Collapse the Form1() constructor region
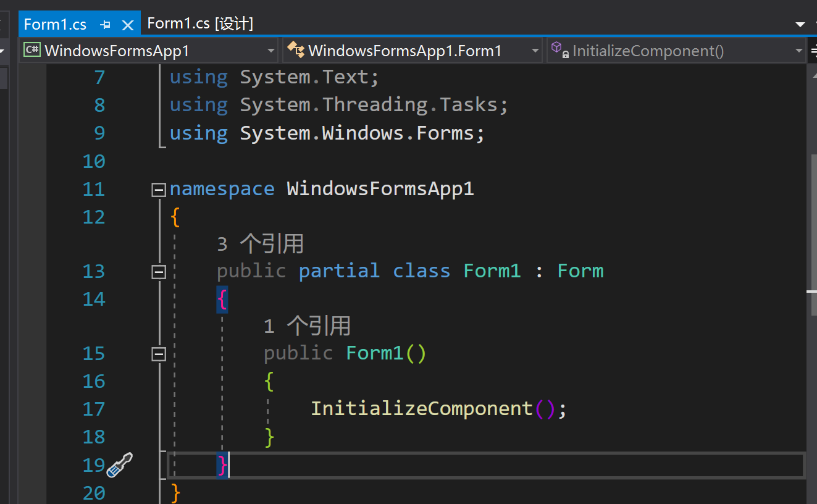This screenshot has width=817, height=504. (x=159, y=354)
